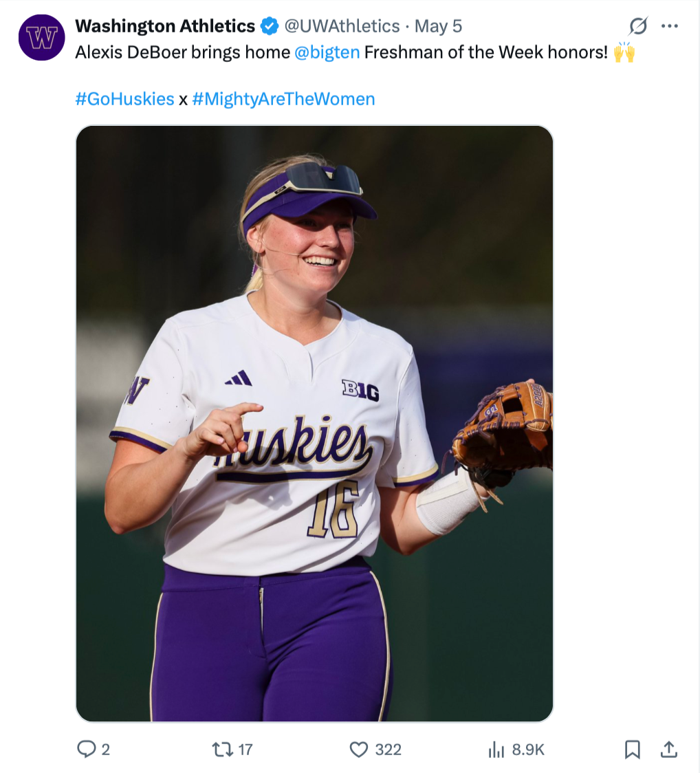Like the post with the heart icon
The image size is (700, 773).
[359, 749]
